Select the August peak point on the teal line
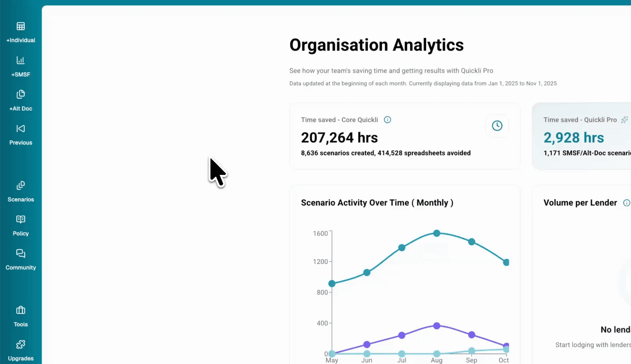The height and width of the screenshot is (364, 631). pos(437,233)
